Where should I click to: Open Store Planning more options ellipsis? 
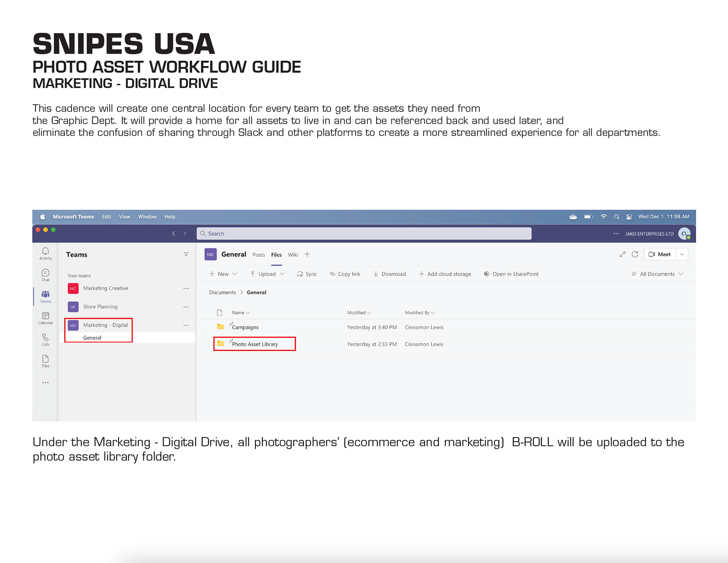click(x=186, y=307)
